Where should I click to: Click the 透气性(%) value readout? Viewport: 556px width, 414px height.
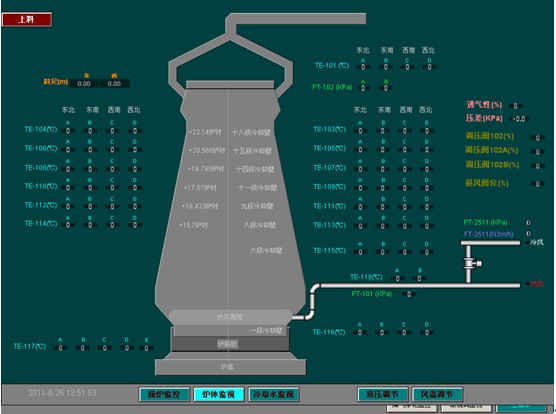coord(516,106)
